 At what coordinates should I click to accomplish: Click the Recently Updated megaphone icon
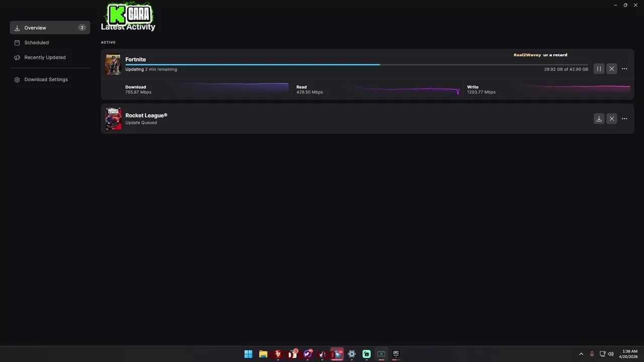pyautogui.click(x=17, y=57)
